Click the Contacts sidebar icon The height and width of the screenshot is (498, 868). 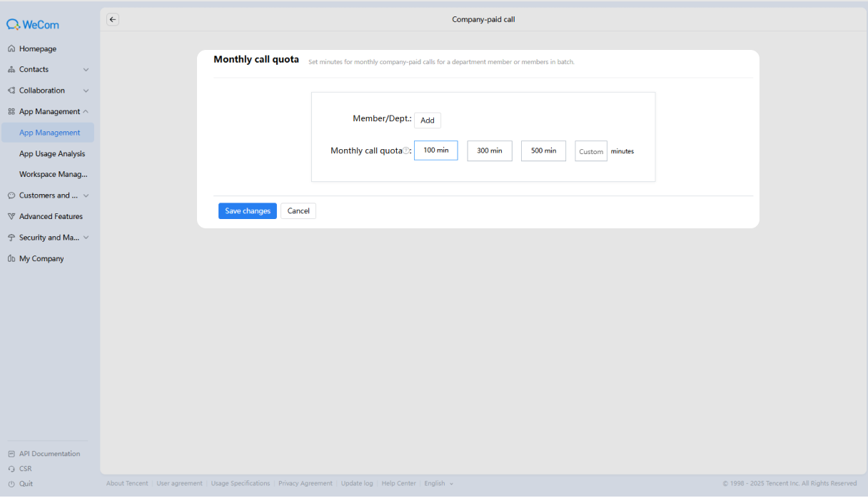click(x=11, y=70)
